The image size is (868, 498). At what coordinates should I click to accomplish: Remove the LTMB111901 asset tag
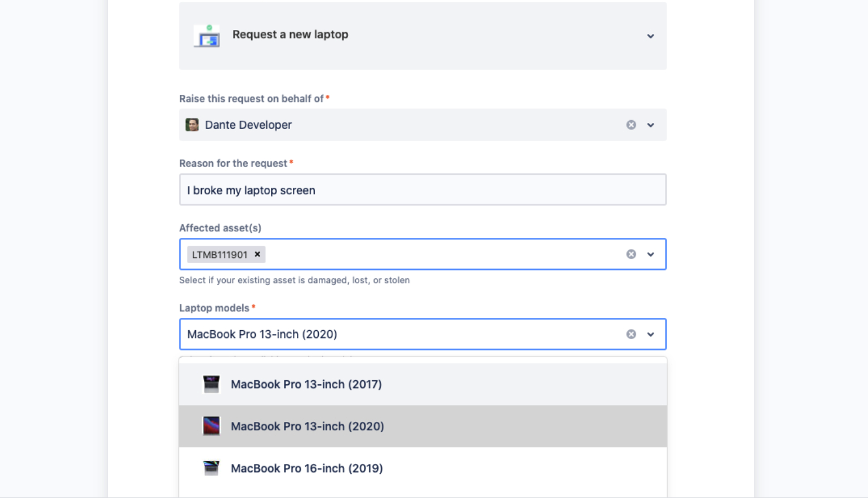coord(258,254)
